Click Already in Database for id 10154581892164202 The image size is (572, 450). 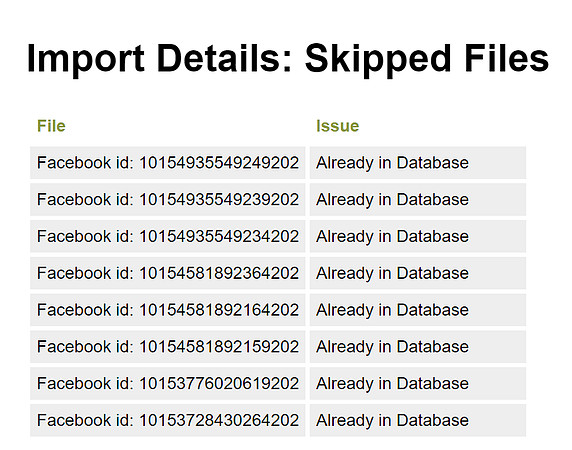pos(418,310)
